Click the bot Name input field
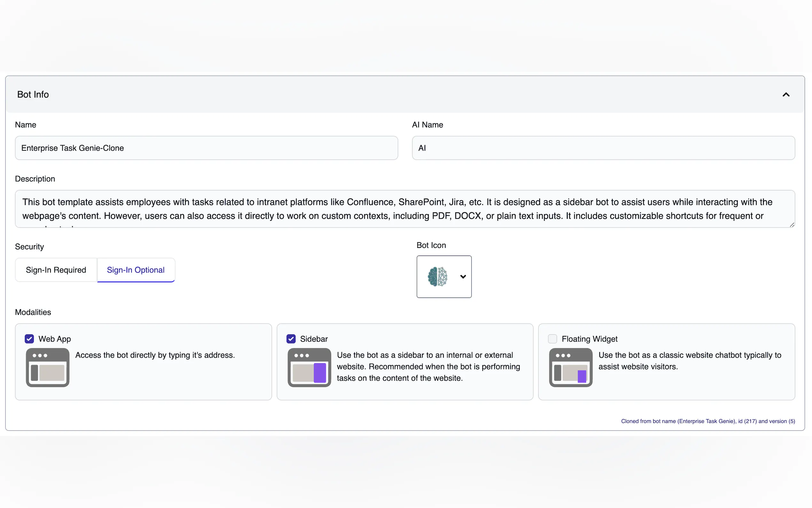This screenshot has height=508, width=812. pos(206,148)
